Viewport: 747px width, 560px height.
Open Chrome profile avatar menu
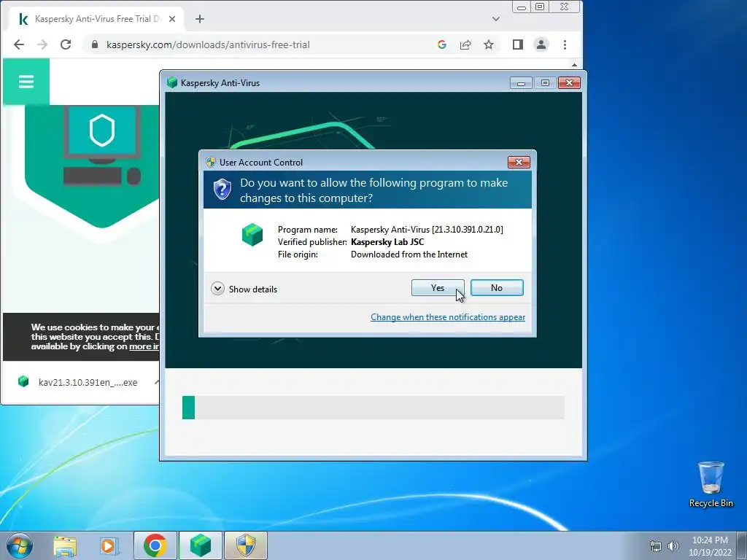pos(541,44)
